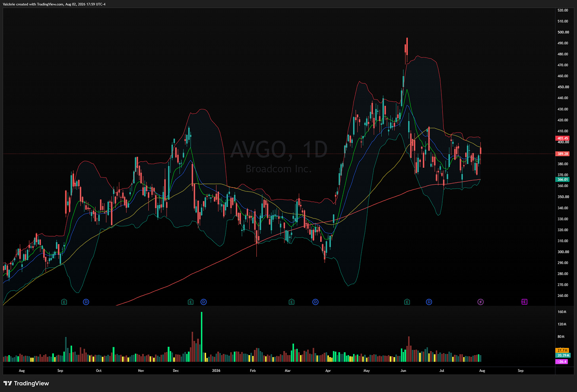Click the upcoming purple earnings E marker

coord(524,302)
